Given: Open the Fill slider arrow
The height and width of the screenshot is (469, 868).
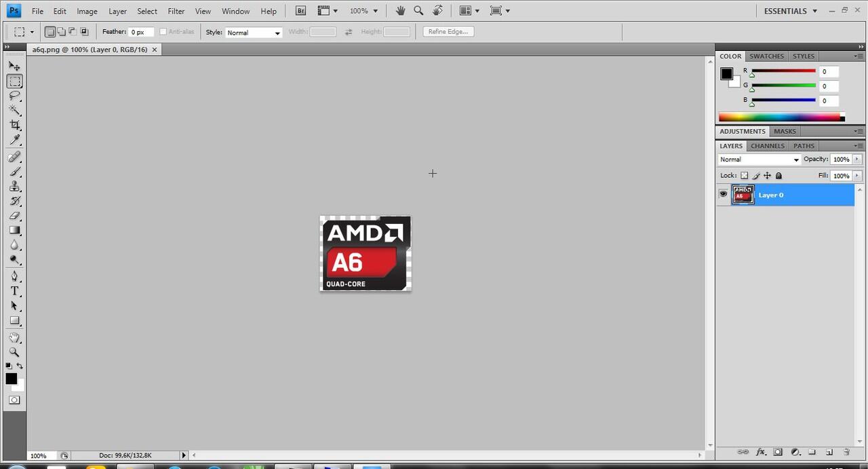Looking at the screenshot, I should [x=858, y=176].
